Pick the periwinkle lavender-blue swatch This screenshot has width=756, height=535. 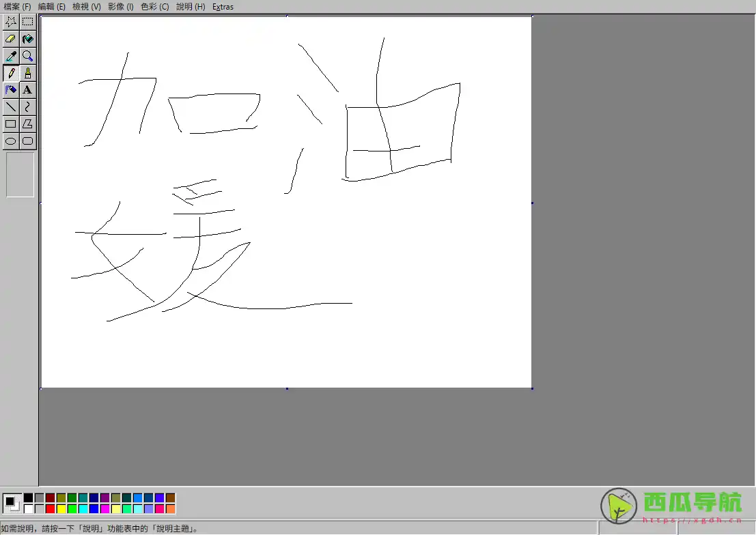pyautogui.click(x=148, y=509)
